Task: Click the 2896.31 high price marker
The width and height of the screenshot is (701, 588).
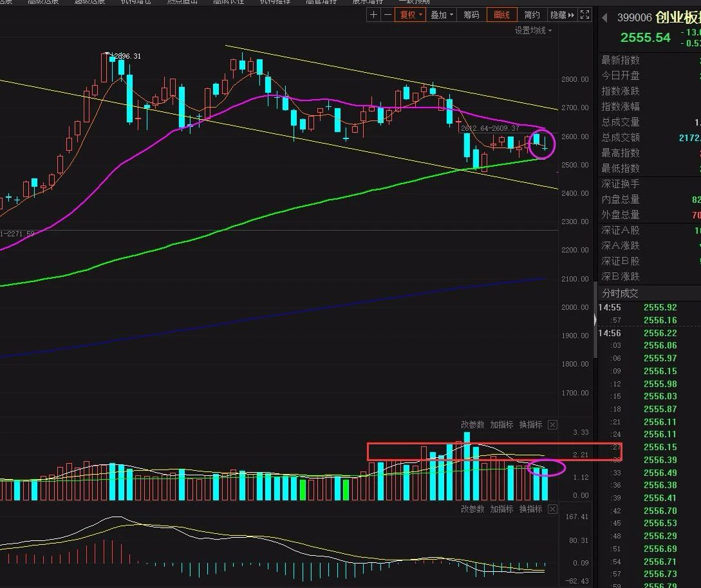Action: point(127,56)
